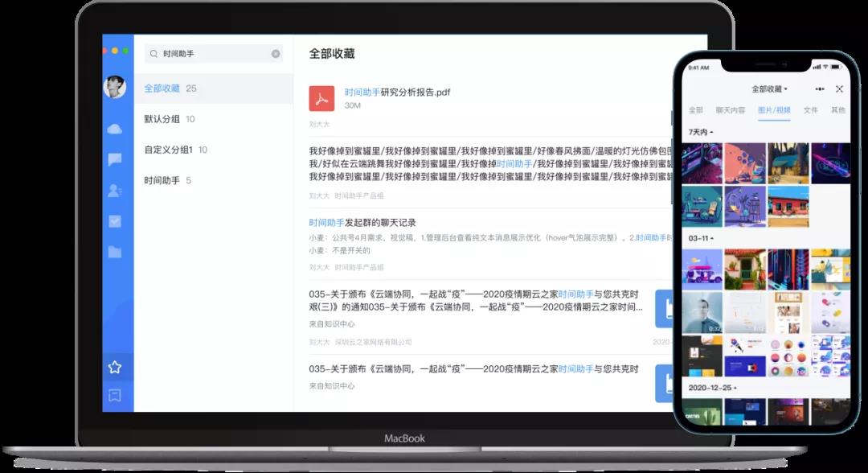Open the blue and orange stripes thumbnail

788,269
